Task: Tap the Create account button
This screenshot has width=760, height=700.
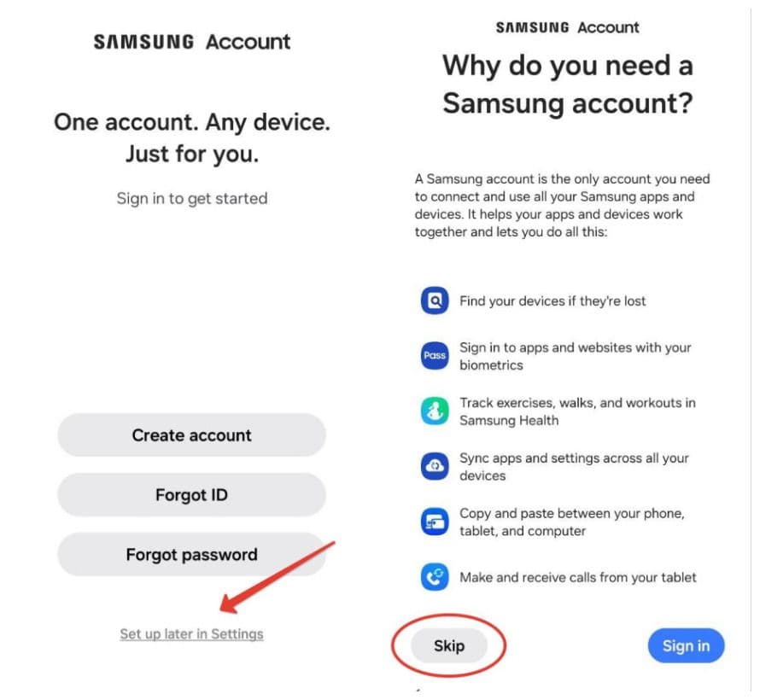Action: pos(191,435)
